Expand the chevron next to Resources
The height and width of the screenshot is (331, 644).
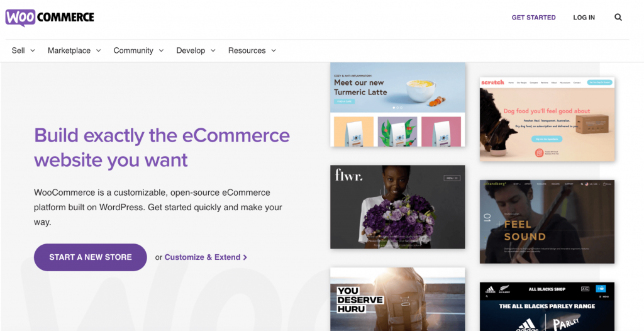click(274, 50)
